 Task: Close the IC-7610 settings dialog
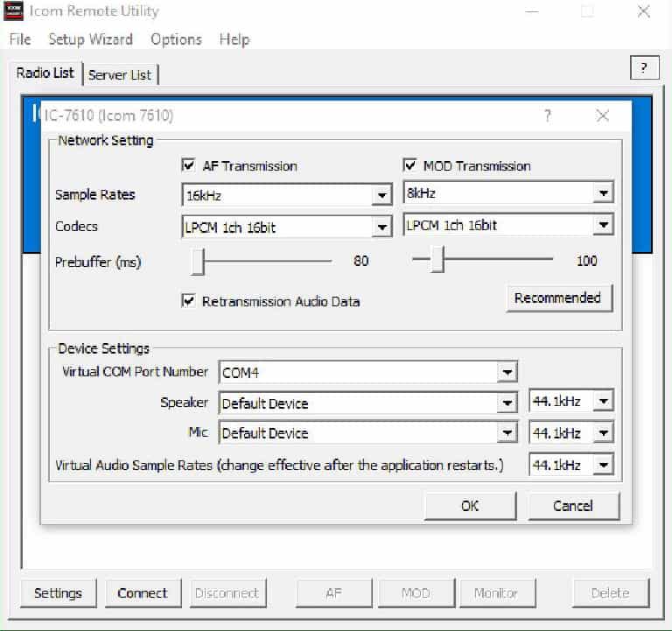click(x=602, y=116)
